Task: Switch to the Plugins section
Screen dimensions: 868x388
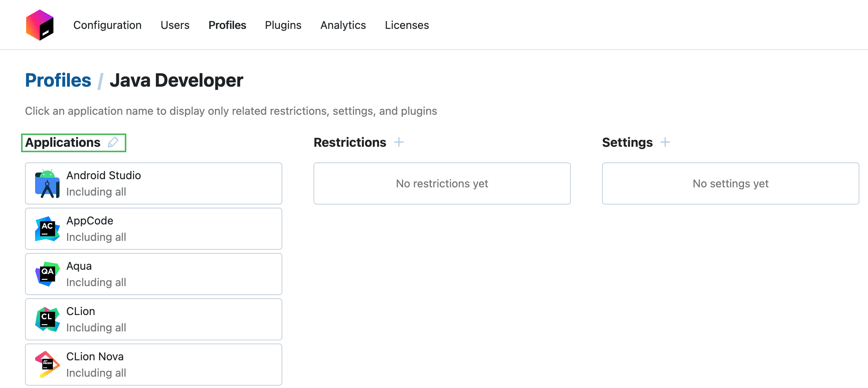Action: tap(283, 25)
